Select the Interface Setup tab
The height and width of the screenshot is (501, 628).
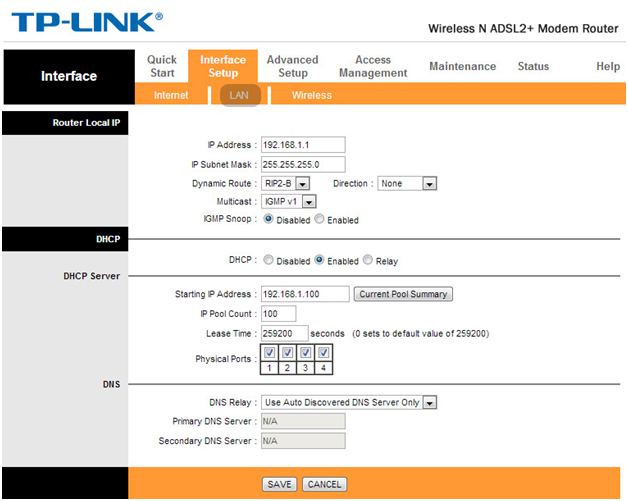[x=223, y=66]
